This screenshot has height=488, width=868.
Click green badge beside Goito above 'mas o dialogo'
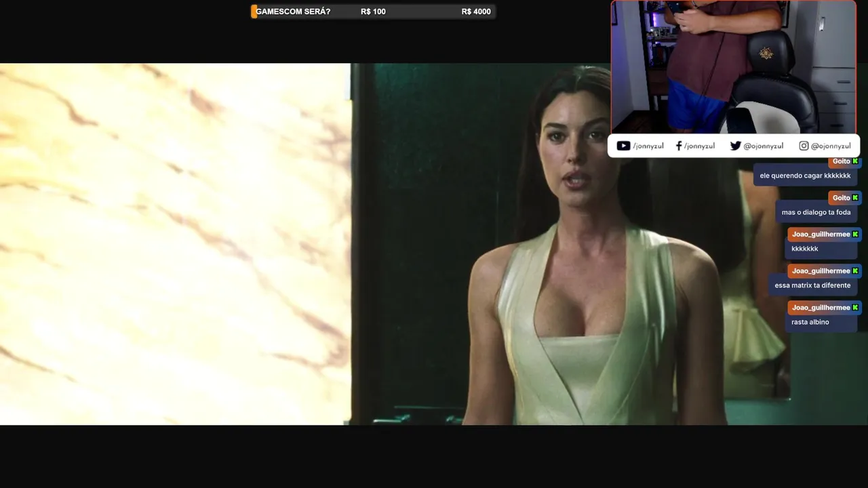(855, 198)
